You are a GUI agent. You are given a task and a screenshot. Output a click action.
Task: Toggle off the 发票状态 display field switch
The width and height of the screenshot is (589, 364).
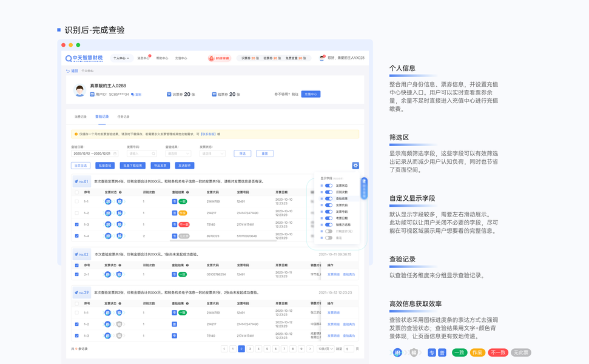(329, 186)
